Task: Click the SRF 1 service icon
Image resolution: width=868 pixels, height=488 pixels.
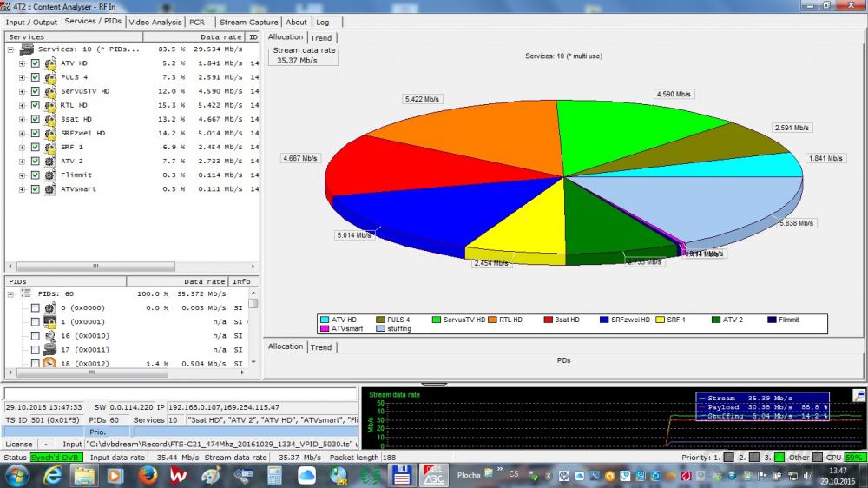Action: click(x=50, y=147)
